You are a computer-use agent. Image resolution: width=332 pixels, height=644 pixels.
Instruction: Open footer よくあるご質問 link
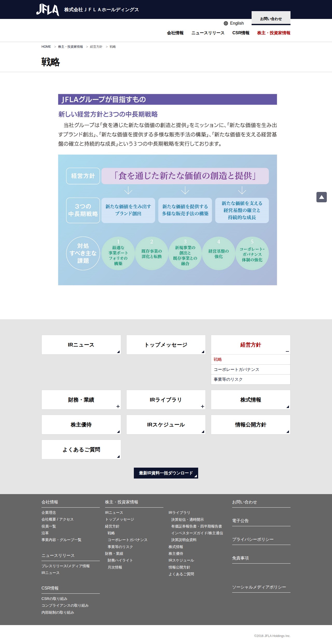coord(181,574)
